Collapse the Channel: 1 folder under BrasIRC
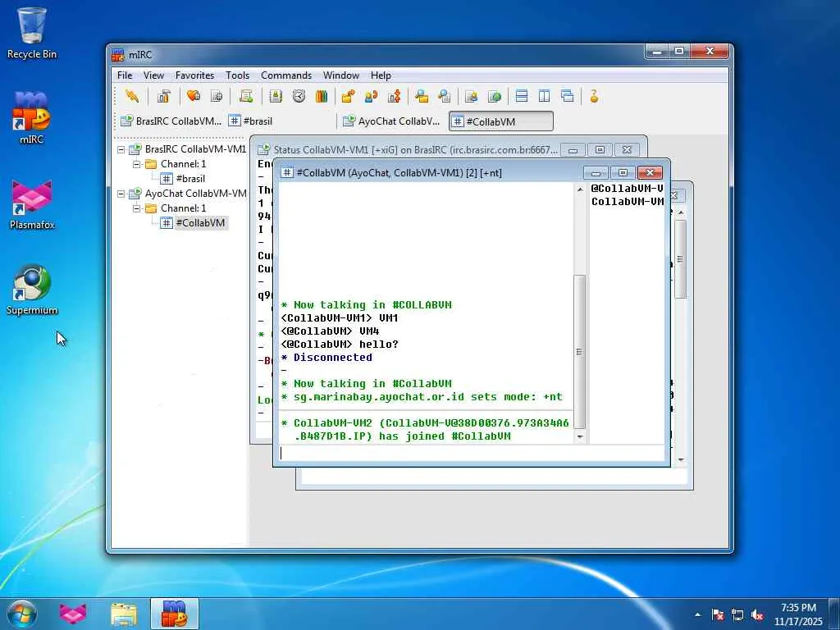840x630 pixels. click(x=137, y=164)
